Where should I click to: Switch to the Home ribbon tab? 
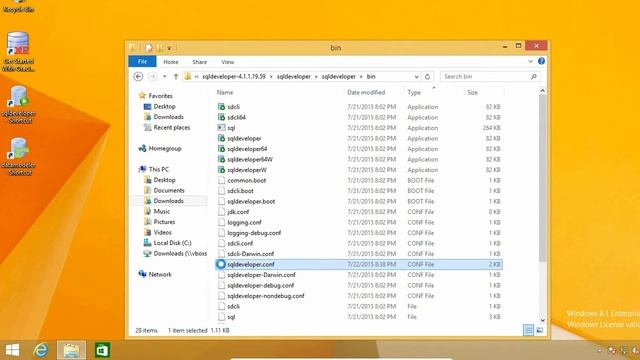pyautogui.click(x=171, y=62)
